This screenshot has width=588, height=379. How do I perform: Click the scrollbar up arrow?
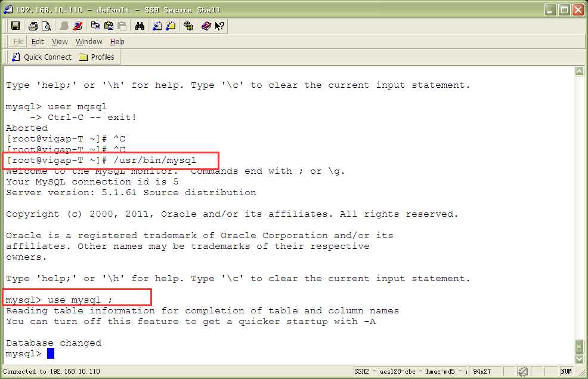(580, 71)
